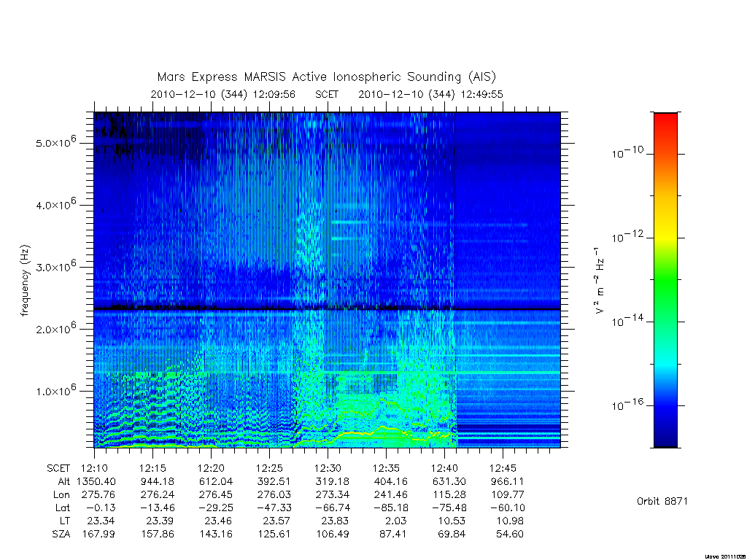Click the longitude value 275.76
This screenshot has width=747, height=560.
coord(98,495)
